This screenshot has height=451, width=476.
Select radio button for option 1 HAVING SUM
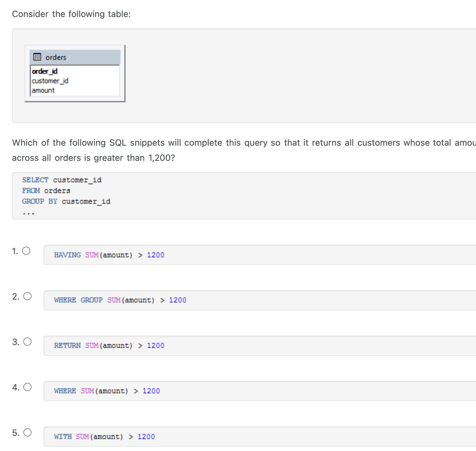26,251
